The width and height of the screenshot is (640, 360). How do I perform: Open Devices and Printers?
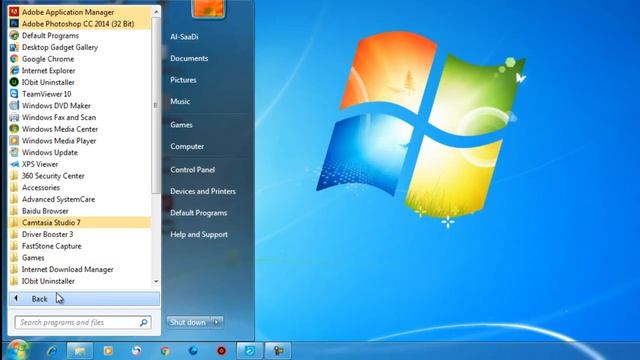point(203,191)
